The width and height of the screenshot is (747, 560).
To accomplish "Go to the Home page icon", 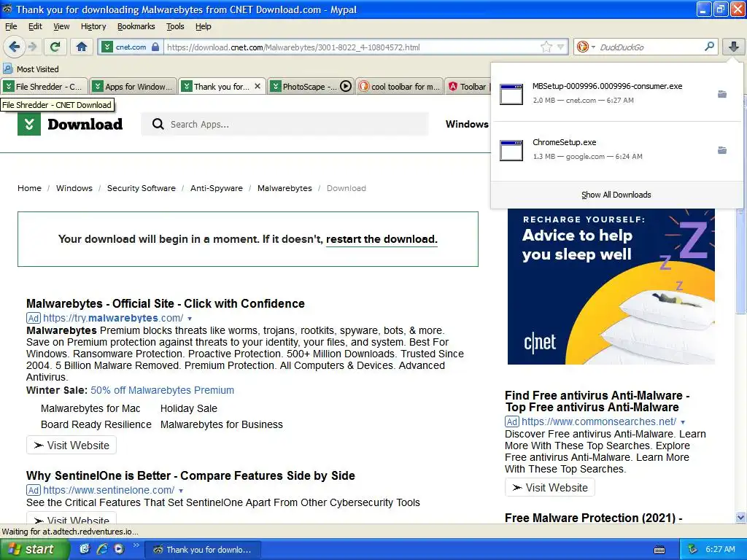I will click(x=82, y=47).
